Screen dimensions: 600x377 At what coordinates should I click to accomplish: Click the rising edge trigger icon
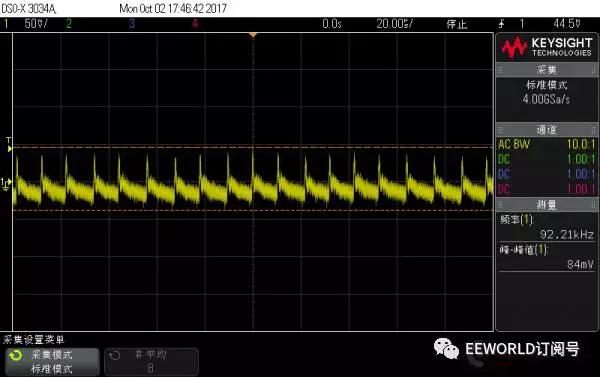[x=502, y=24]
